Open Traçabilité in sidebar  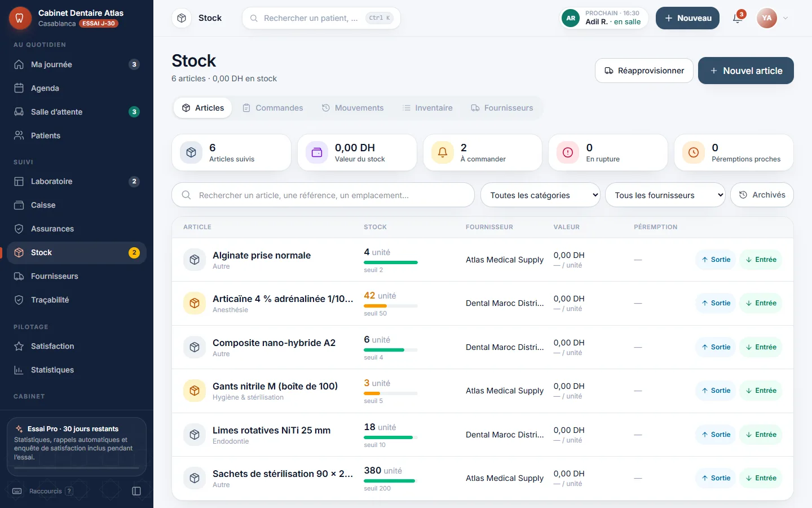pos(77,300)
